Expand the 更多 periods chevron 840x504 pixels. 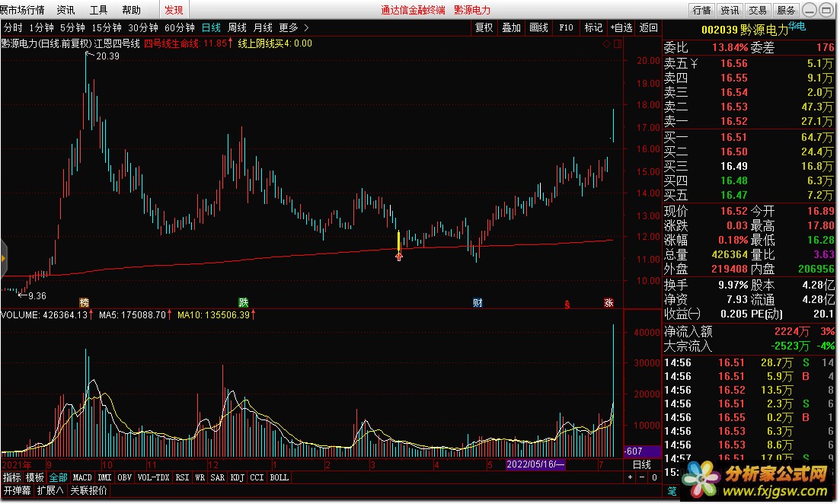[306, 27]
